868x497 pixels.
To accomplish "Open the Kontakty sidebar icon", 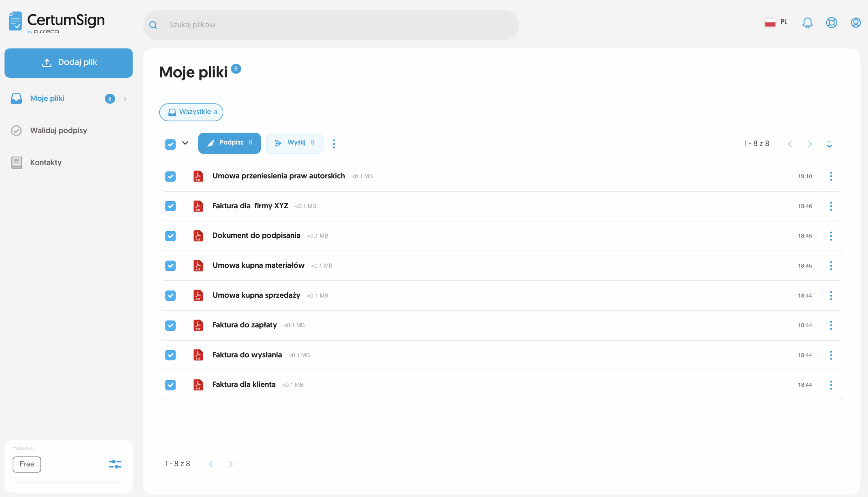I will tap(16, 163).
